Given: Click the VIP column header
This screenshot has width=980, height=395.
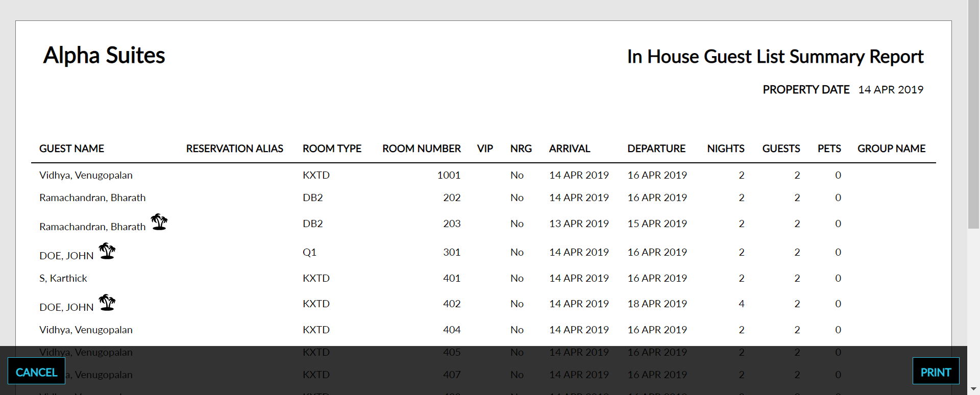Looking at the screenshot, I should (485, 149).
